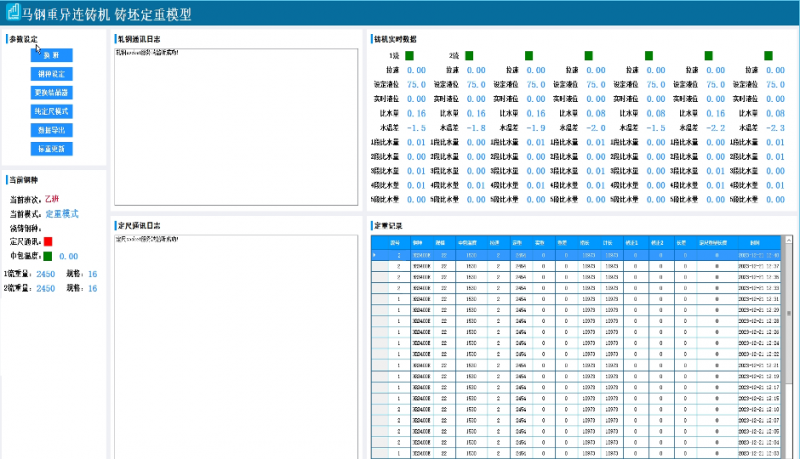Click the 1流重量 value 2450
The height and width of the screenshot is (459, 800).
pyautogui.click(x=46, y=273)
